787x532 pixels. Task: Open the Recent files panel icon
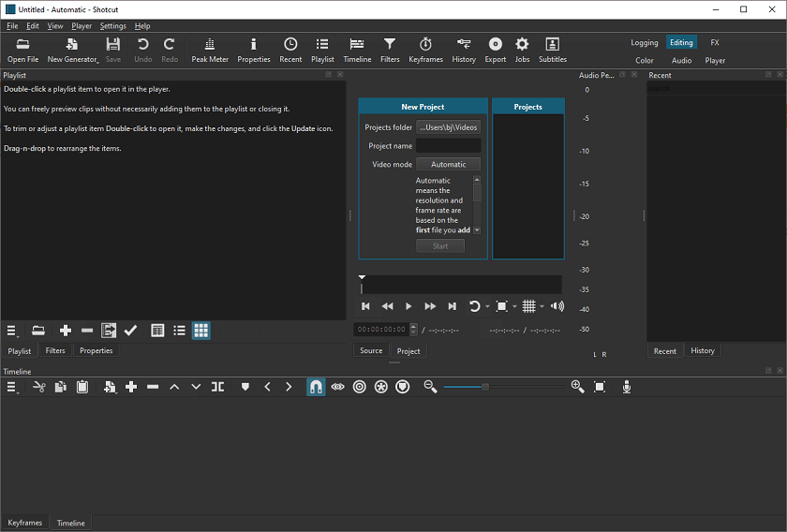[x=290, y=51]
